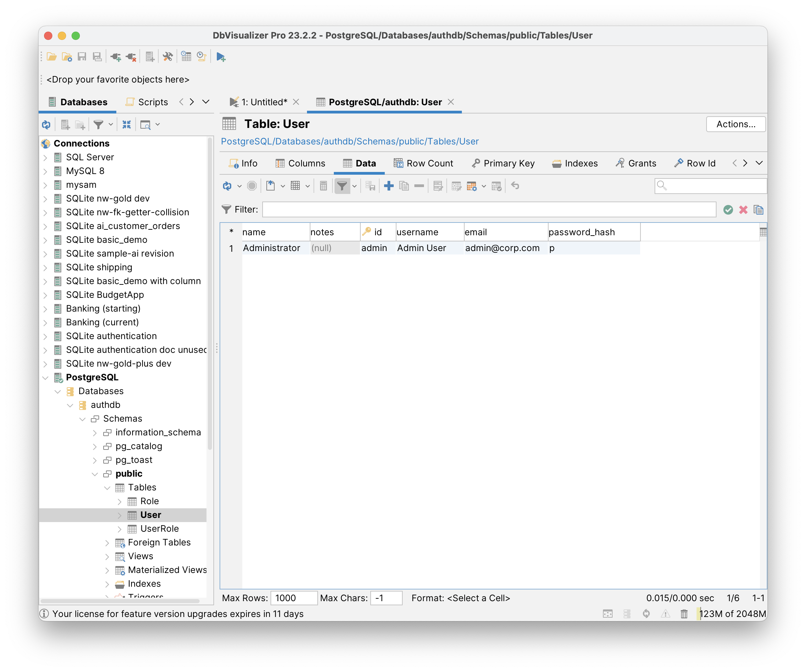Toggle the filter funnel in grid toolbar
The image size is (806, 672).
[342, 186]
